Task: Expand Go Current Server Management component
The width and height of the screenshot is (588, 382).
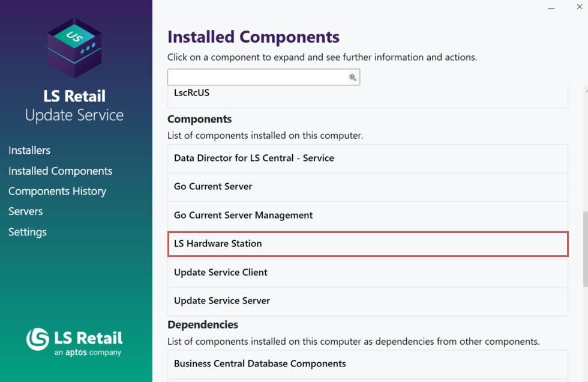Action: tap(367, 215)
